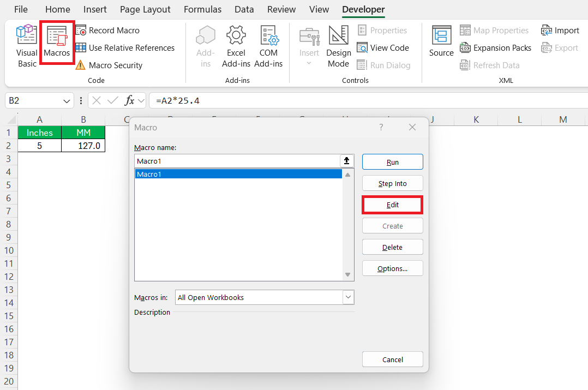This screenshot has height=390, width=588.
Task: Select row 10 header
Action: pyautogui.click(x=9, y=250)
